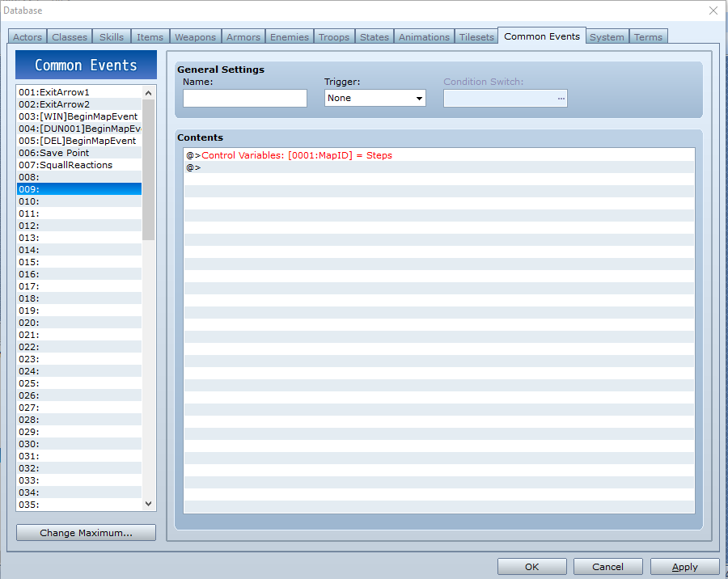Open the Troops tab
728x579 pixels.
[334, 37]
